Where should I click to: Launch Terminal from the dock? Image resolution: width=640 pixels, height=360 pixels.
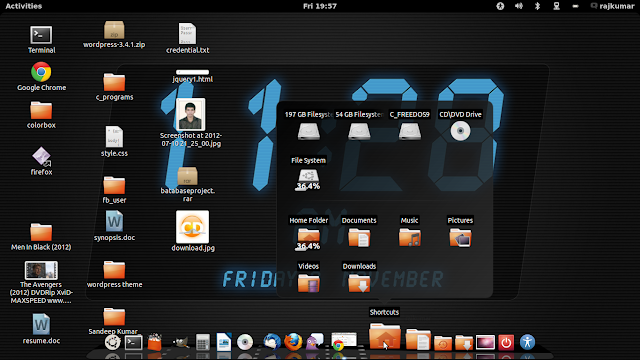[133, 342]
